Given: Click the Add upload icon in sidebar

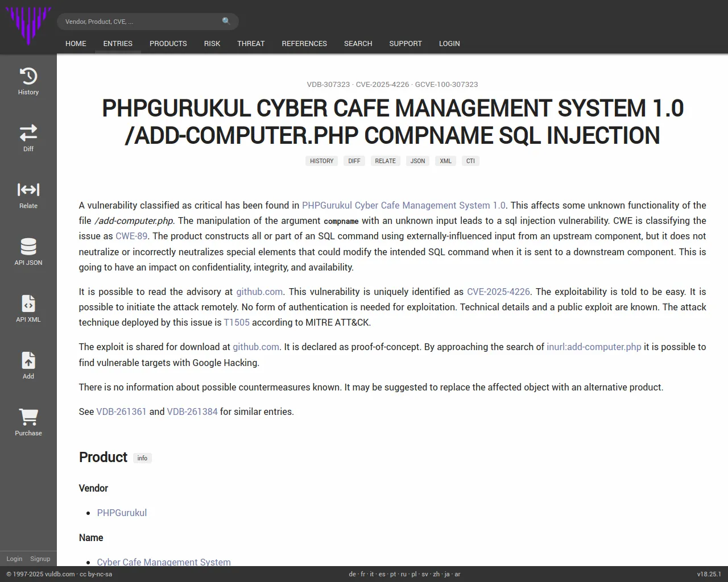Looking at the screenshot, I should [28, 360].
